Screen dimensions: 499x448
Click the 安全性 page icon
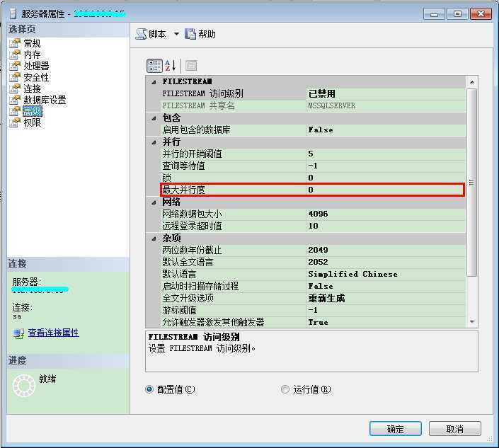click(15, 77)
